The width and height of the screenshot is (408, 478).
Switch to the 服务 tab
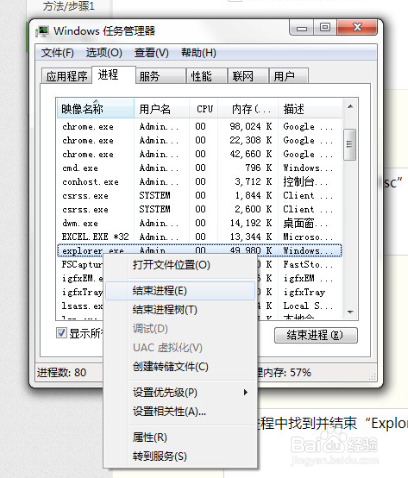coord(161,76)
